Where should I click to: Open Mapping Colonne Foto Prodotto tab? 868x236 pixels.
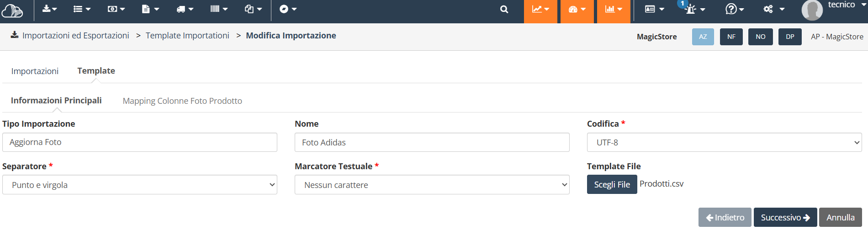pos(182,101)
